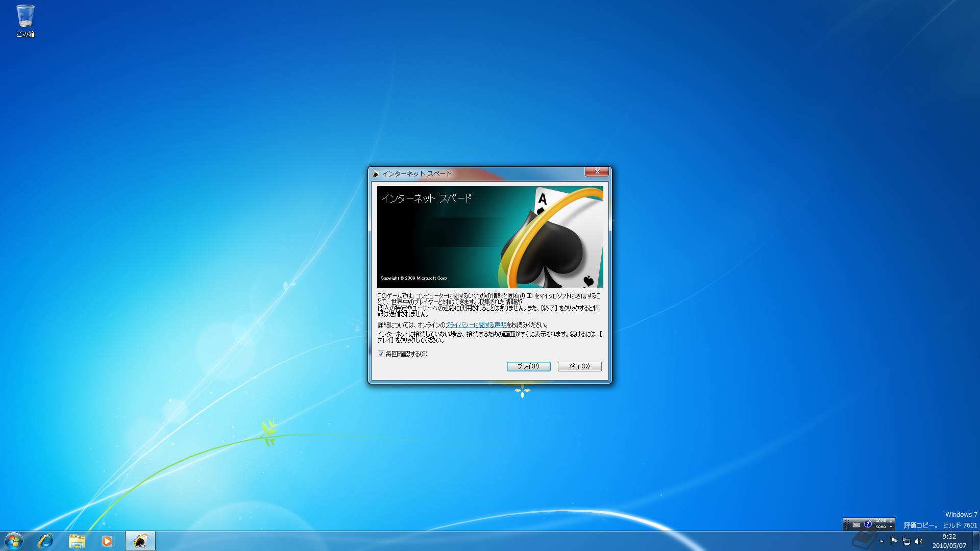Image resolution: width=980 pixels, height=551 pixels.
Task: Click the network connection tray icon
Action: click(906, 541)
